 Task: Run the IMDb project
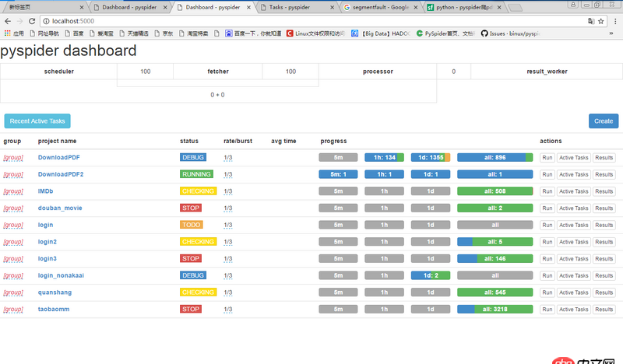[547, 191]
